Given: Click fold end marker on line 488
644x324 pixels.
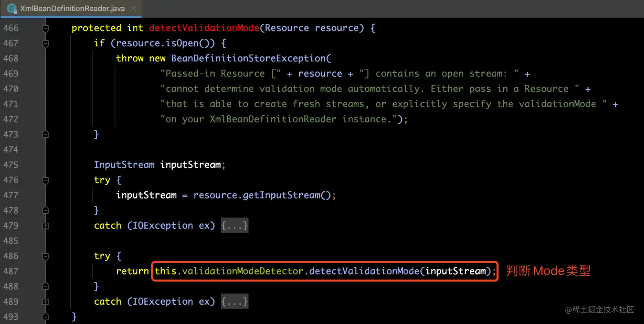Looking at the screenshot, I should coord(46,287).
